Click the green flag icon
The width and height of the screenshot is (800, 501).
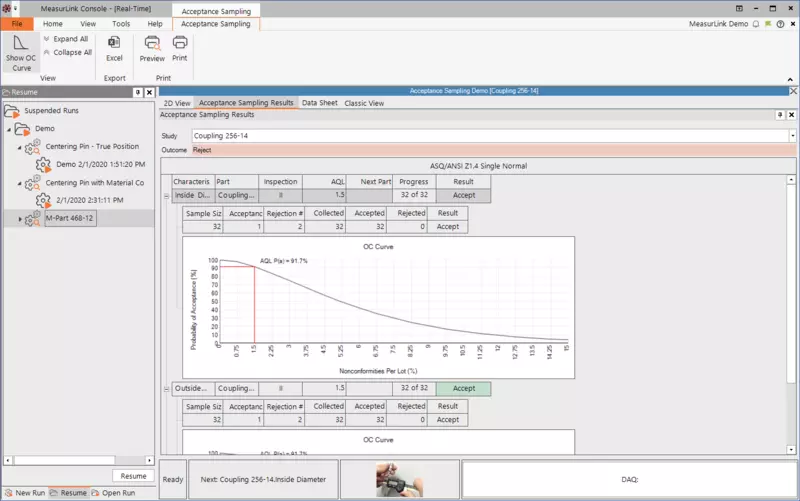[x=768, y=24]
